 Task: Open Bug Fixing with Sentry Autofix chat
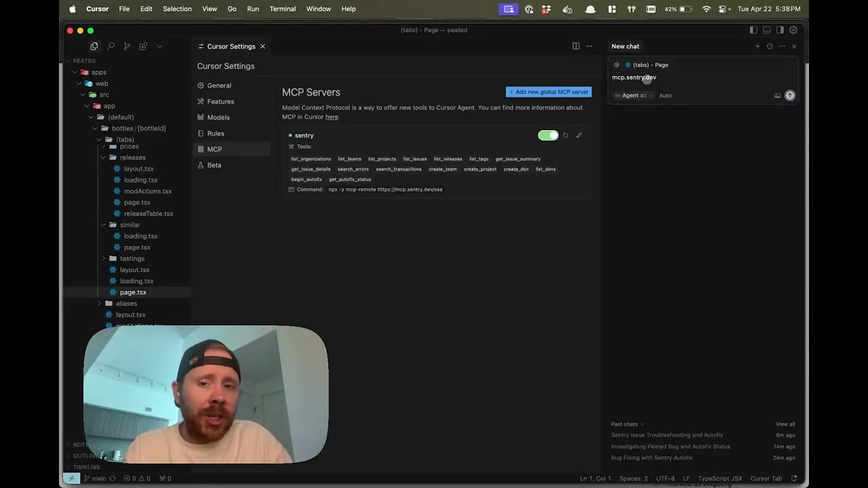point(652,457)
